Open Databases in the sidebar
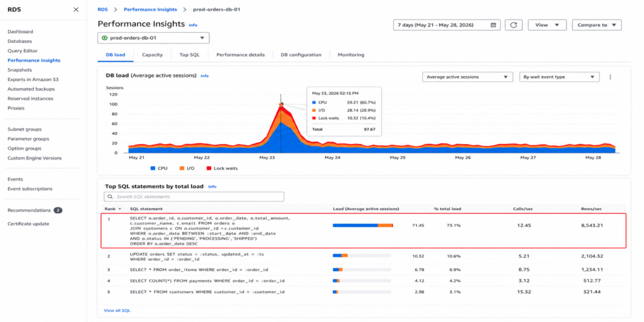The height and width of the screenshot is (322, 644). tap(19, 41)
